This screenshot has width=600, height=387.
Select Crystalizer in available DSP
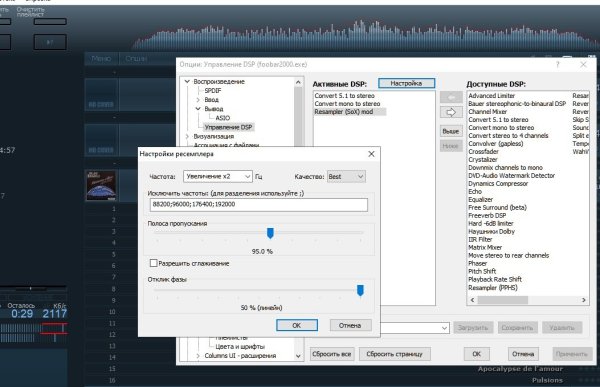point(483,160)
